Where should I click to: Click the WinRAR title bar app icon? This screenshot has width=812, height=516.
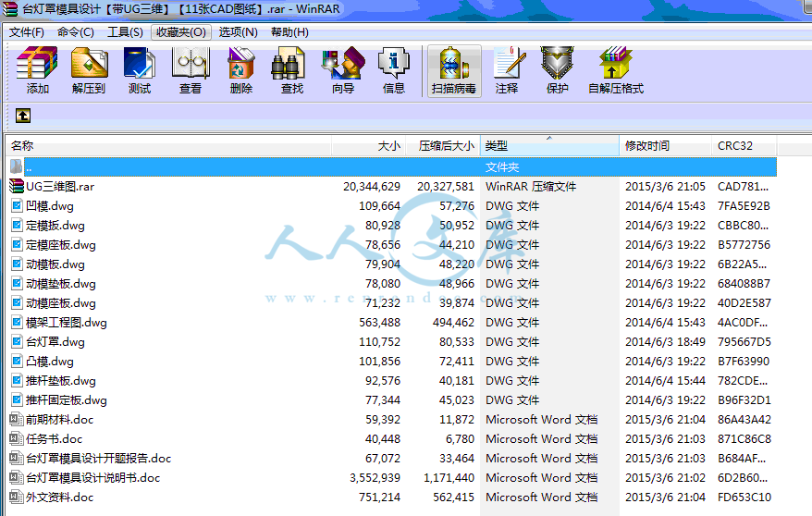(10, 9)
